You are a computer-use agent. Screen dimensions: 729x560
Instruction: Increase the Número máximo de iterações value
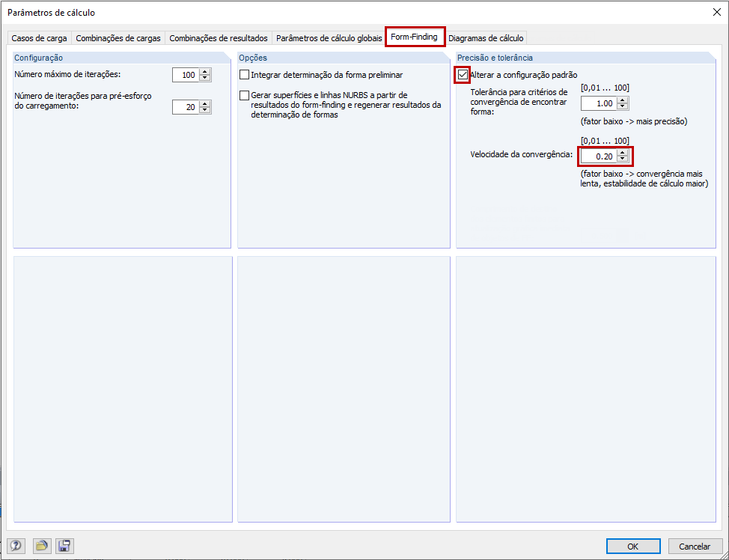205,72
